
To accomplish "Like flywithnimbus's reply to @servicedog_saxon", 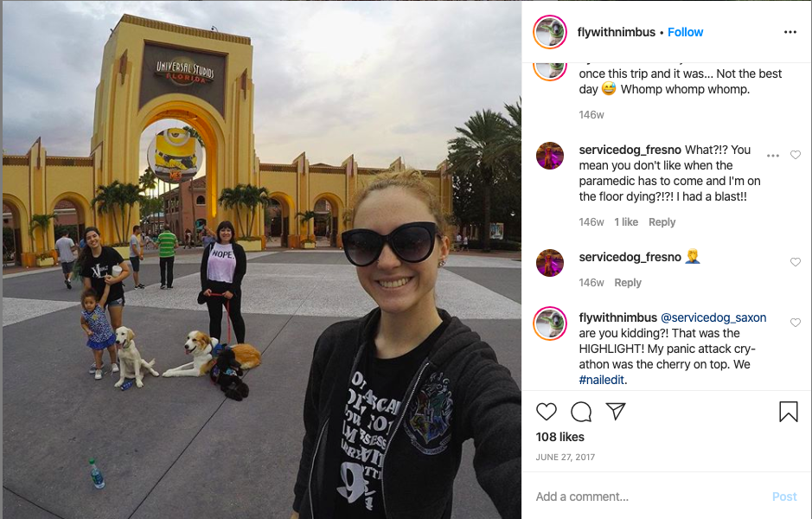I will tap(796, 323).
